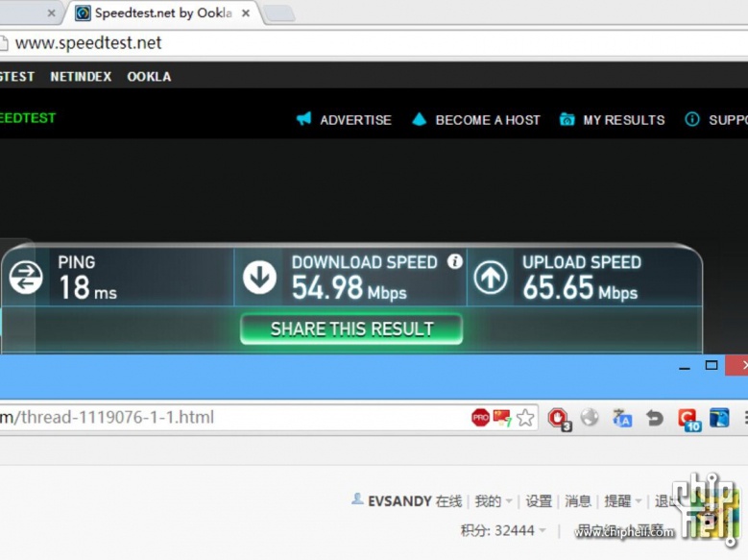Viewport: 748px width, 560px height.
Task: Close the leftmost browser tab
Action: pyautogui.click(x=51, y=13)
